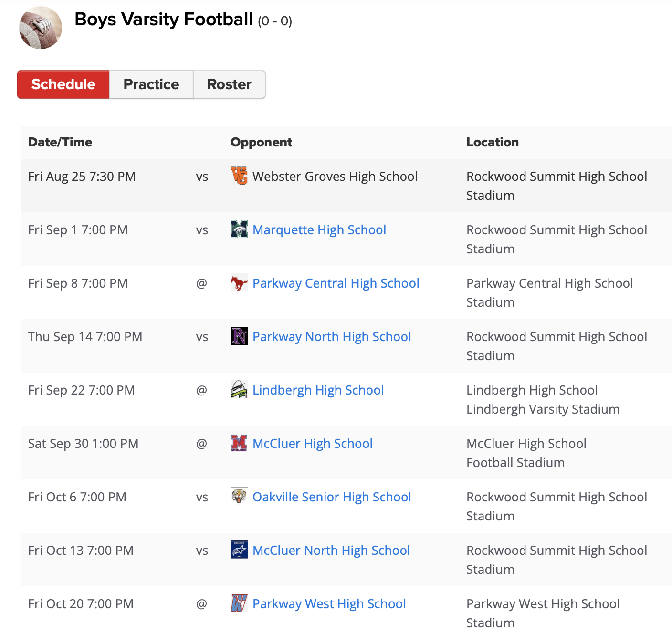Click the Parkway Central red horse logo
The width and height of the screenshot is (672, 644).
click(239, 283)
